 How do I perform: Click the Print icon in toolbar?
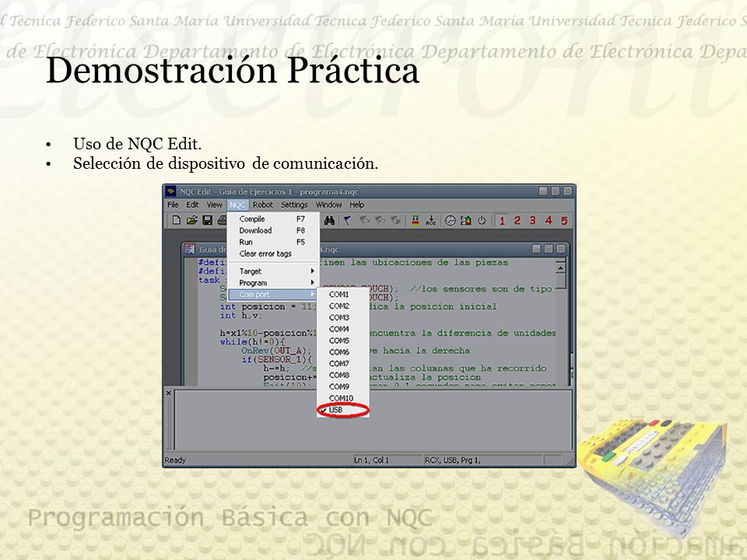coord(222,220)
